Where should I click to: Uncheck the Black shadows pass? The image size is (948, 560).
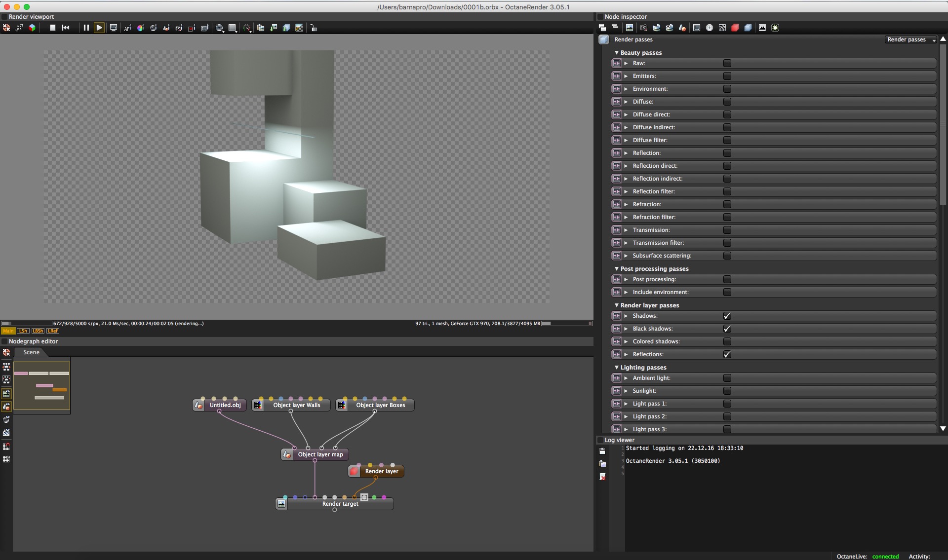(x=727, y=329)
